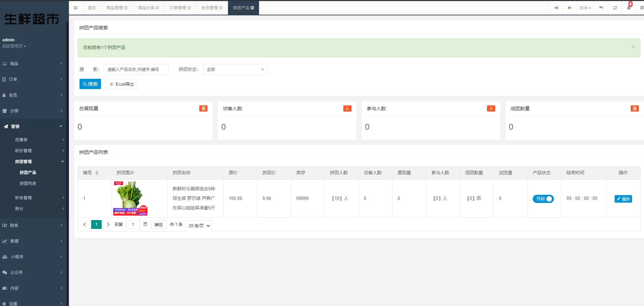Click the scroll tabs right double-arrow icon
The height and width of the screenshot is (306, 644).
(x=570, y=8)
